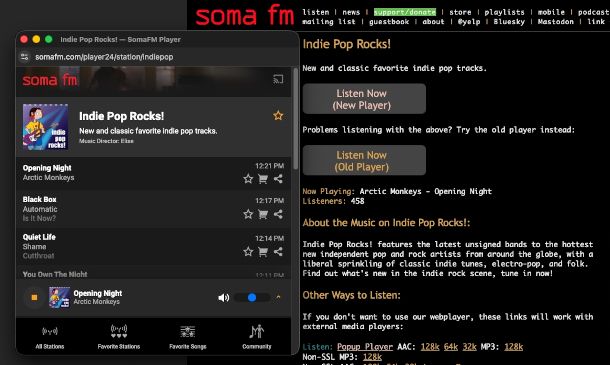
Task: Open the listen menu item on SomaFM site
Action: (x=316, y=12)
